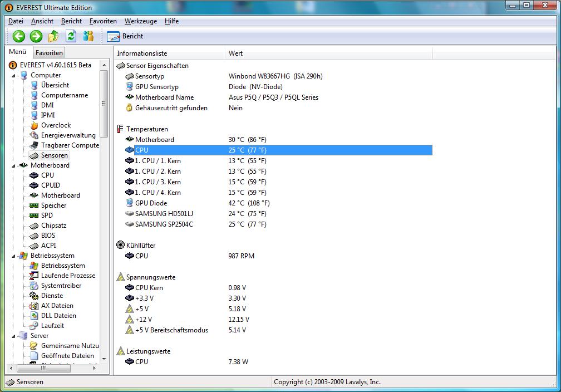
Task: Switch to the Favoriten tab
Action: (49, 53)
